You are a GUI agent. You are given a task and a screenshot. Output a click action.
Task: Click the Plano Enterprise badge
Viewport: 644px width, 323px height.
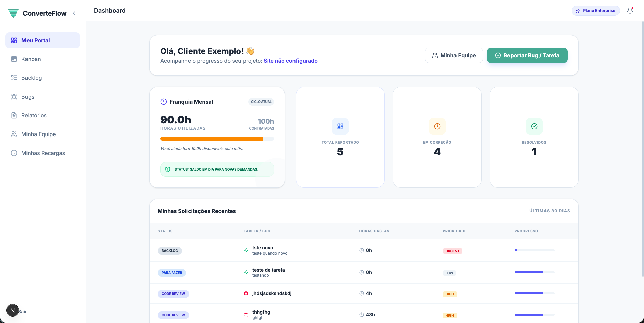(x=595, y=11)
